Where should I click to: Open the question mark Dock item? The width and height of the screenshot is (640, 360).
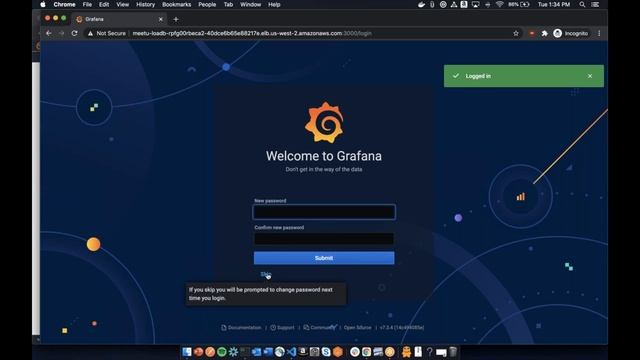[x=429, y=352]
